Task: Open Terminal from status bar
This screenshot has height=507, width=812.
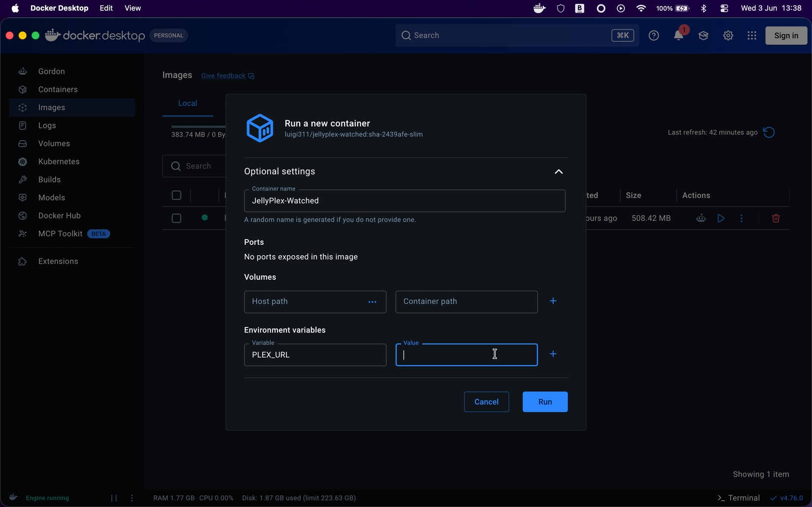Action: pyautogui.click(x=738, y=498)
